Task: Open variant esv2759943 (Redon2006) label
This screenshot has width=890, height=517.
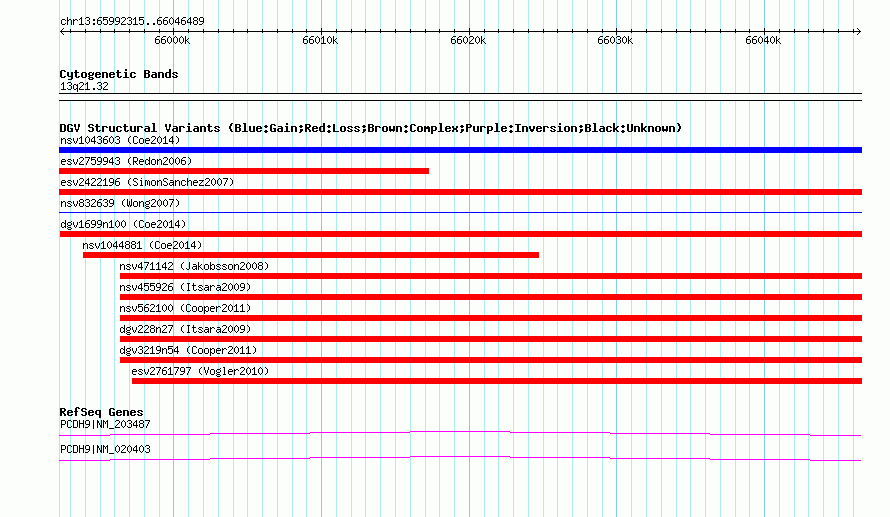Action: tap(126, 161)
